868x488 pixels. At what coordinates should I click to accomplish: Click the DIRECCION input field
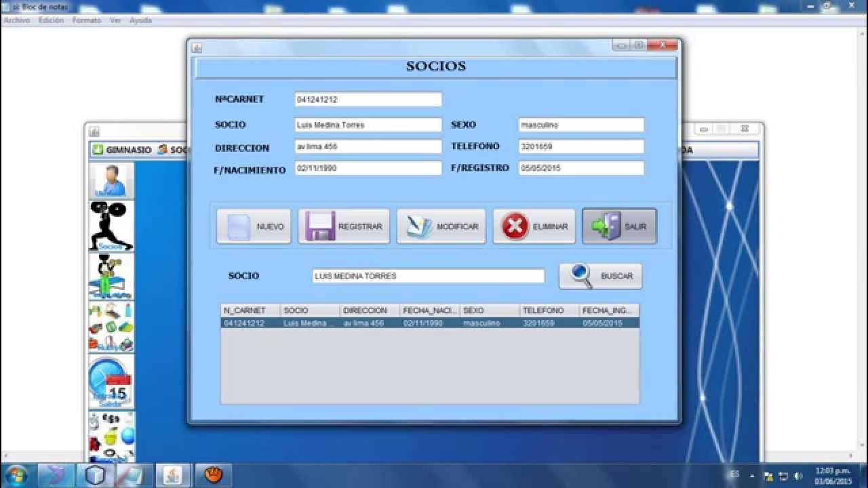[368, 146]
